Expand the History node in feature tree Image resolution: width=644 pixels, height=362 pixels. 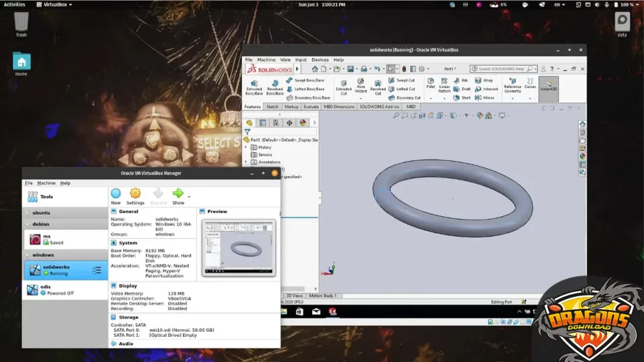tap(247, 147)
